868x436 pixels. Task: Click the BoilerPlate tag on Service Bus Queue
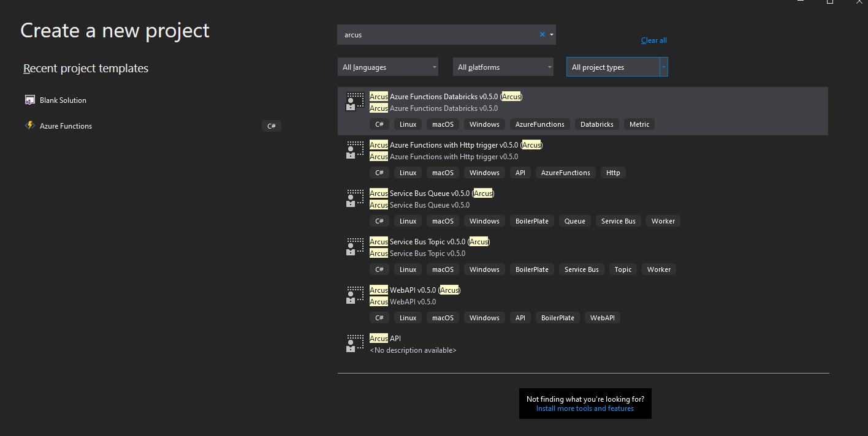[x=532, y=221]
